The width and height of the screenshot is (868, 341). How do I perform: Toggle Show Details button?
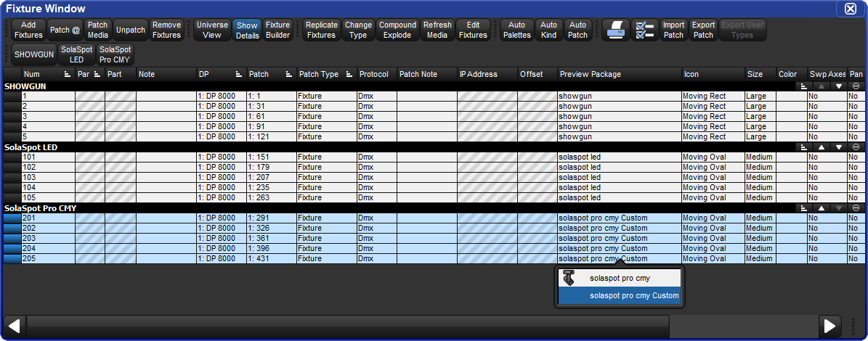click(x=247, y=30)
